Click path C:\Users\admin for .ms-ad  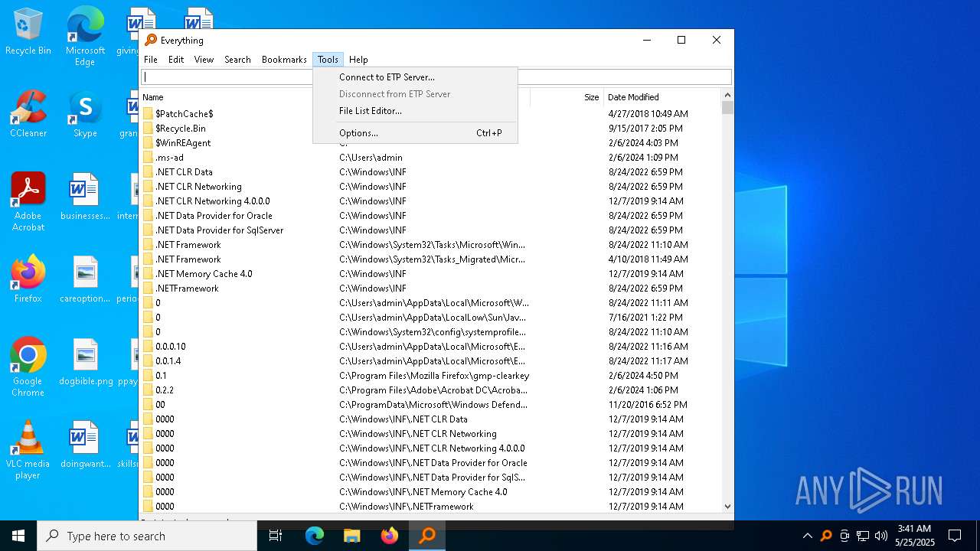coord(371,158)
